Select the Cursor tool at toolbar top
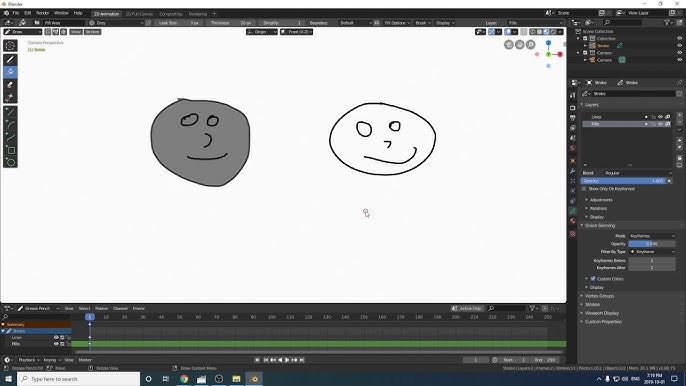Screen dimensions: 686x386 [x=10, y=46]
